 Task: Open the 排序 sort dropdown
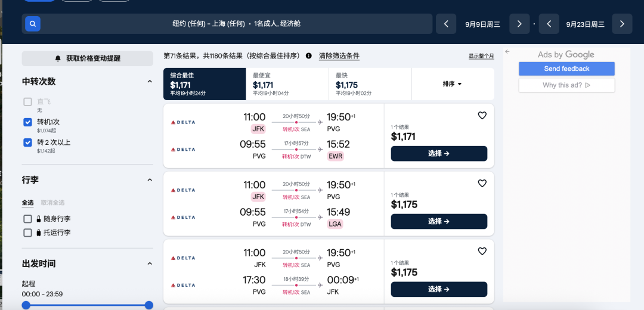(x=453, y=84)
